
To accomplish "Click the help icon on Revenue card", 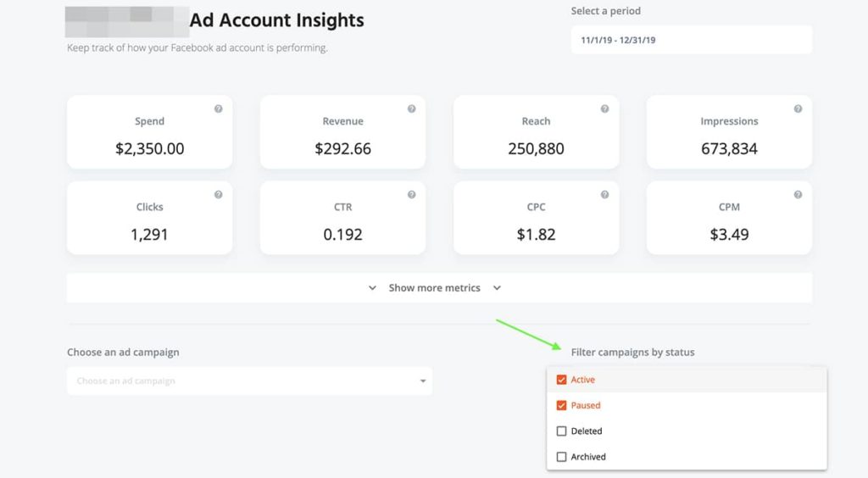I will (411, 108).
